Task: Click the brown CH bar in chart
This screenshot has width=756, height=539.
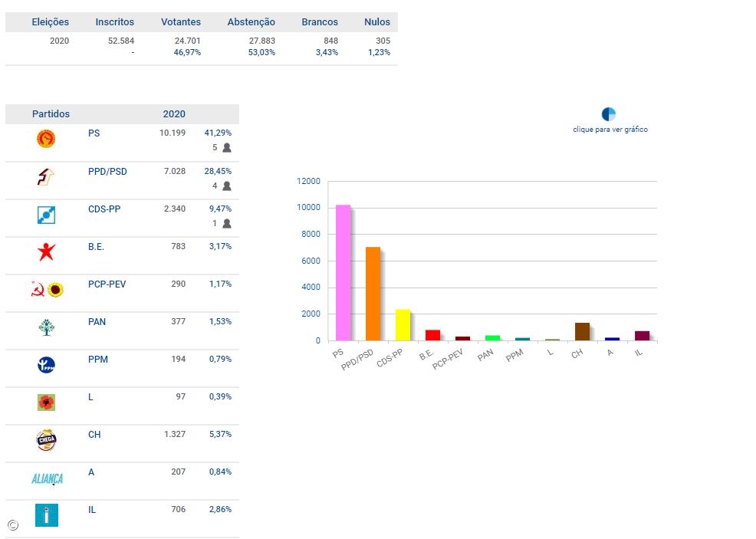Action: click(x=582, y=331)
